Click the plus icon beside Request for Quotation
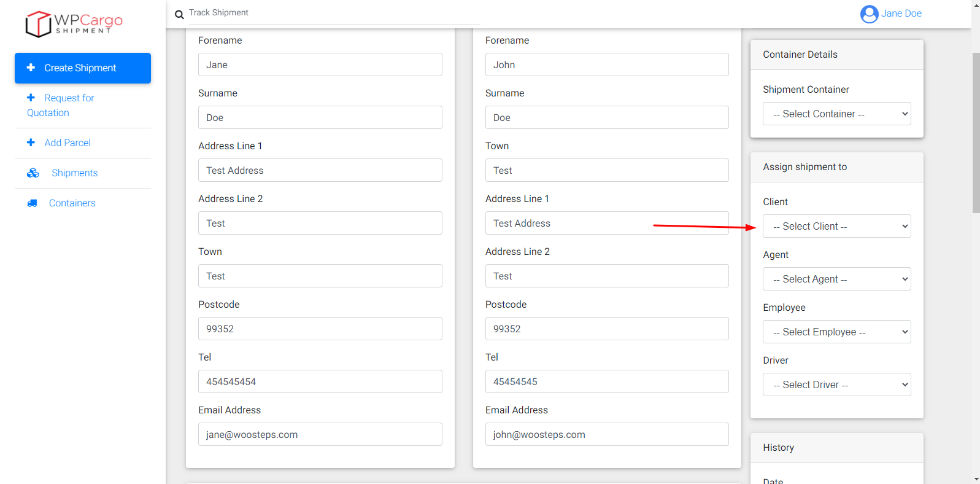Screen dimensions: 980x484 [x=31, y=98]
